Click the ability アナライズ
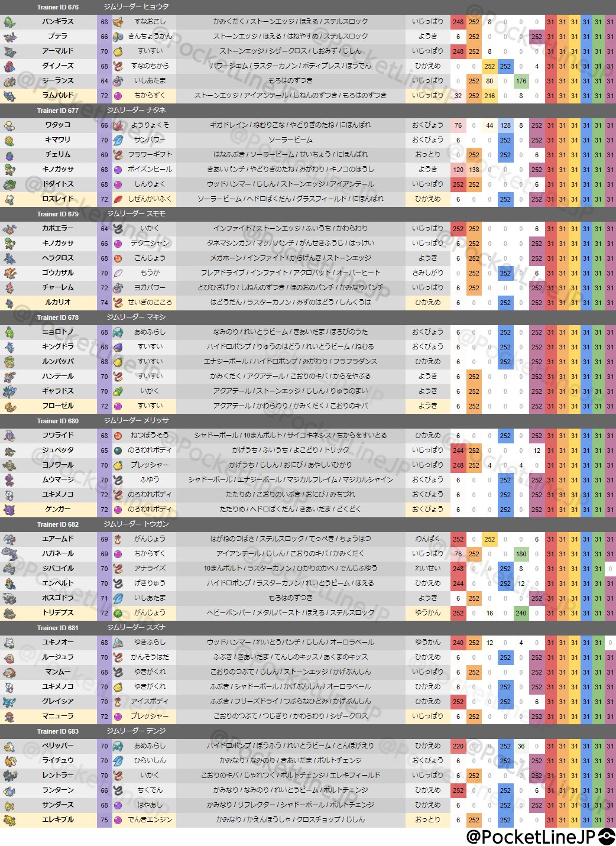Viewport: 616px width, 846px height. click(x=150, y=569)
